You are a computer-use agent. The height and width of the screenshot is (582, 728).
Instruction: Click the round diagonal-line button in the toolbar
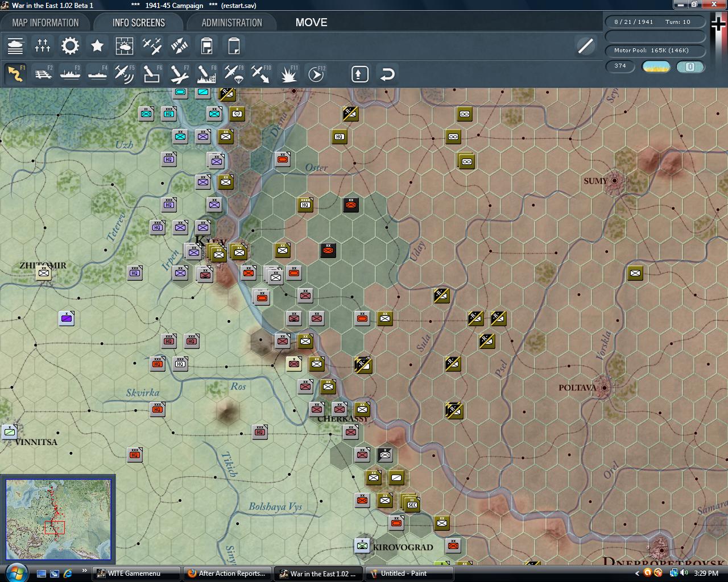(585, 46)
